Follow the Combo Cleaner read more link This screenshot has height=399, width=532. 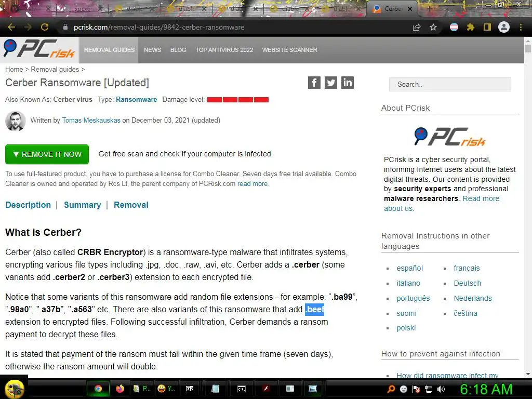click(252, 183)
